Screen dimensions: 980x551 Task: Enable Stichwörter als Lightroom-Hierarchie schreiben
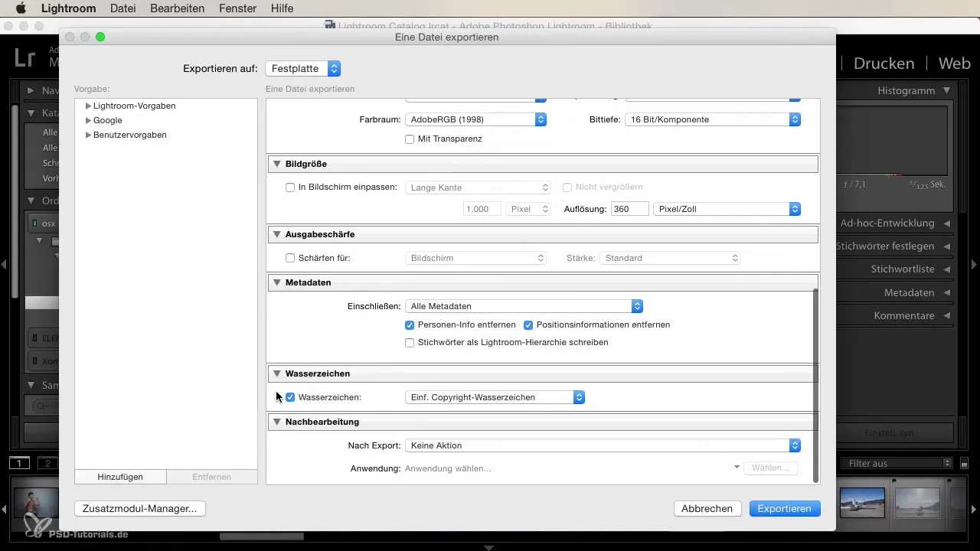pos(410,343)
